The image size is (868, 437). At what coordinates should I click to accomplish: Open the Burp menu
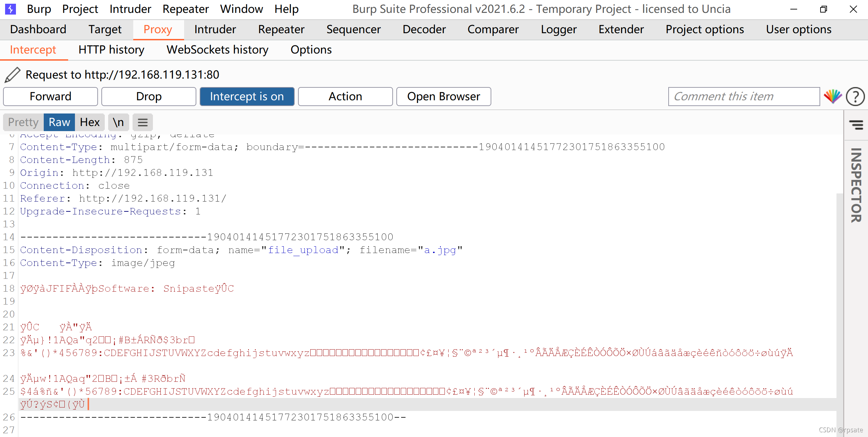point(39,9)
